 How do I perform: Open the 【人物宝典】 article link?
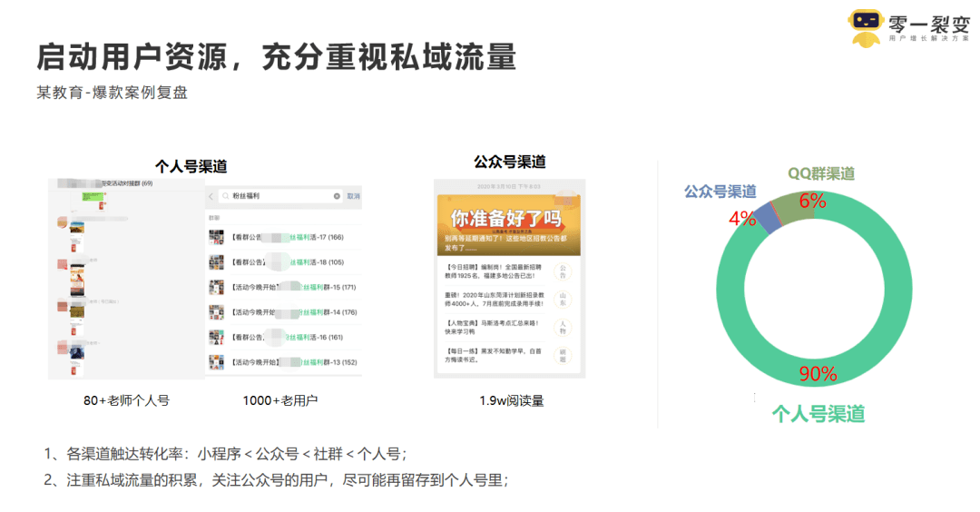pyautogui.click(x=494, y=327)
